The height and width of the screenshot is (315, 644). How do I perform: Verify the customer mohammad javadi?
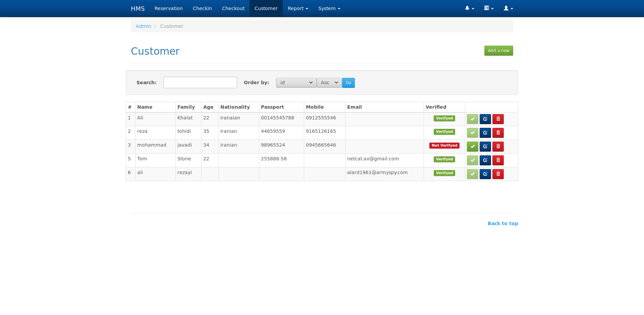472,146
